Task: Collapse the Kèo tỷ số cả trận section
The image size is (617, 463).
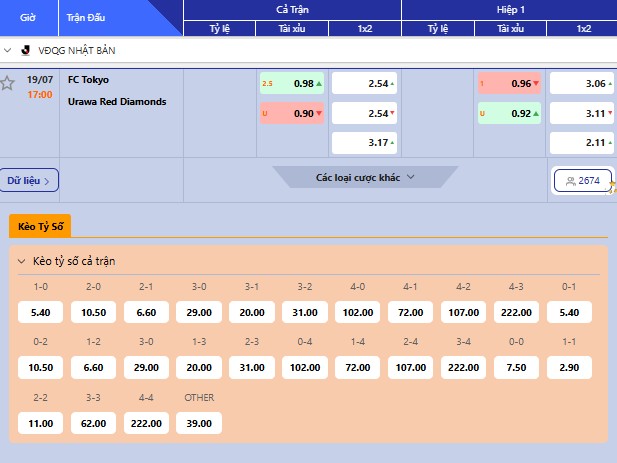Action: [x=22, y=261]
